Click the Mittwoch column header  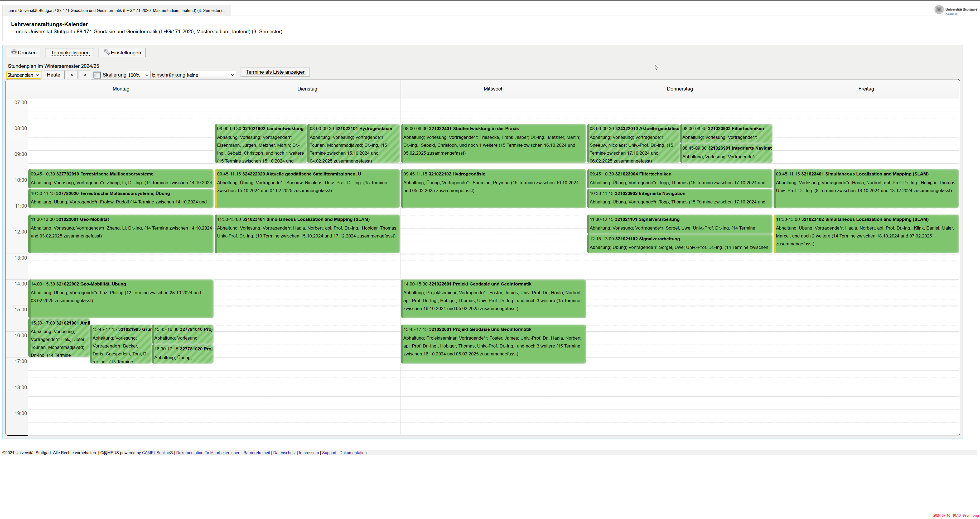(493, 89)
